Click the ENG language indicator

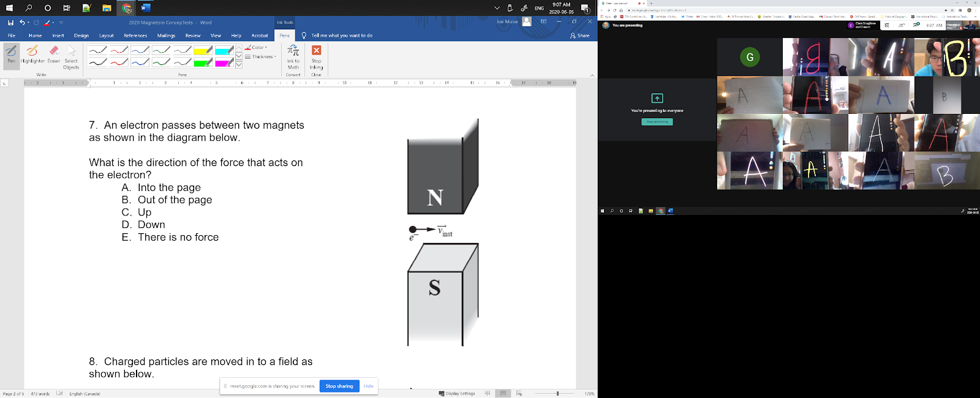(x=539, y=8)
